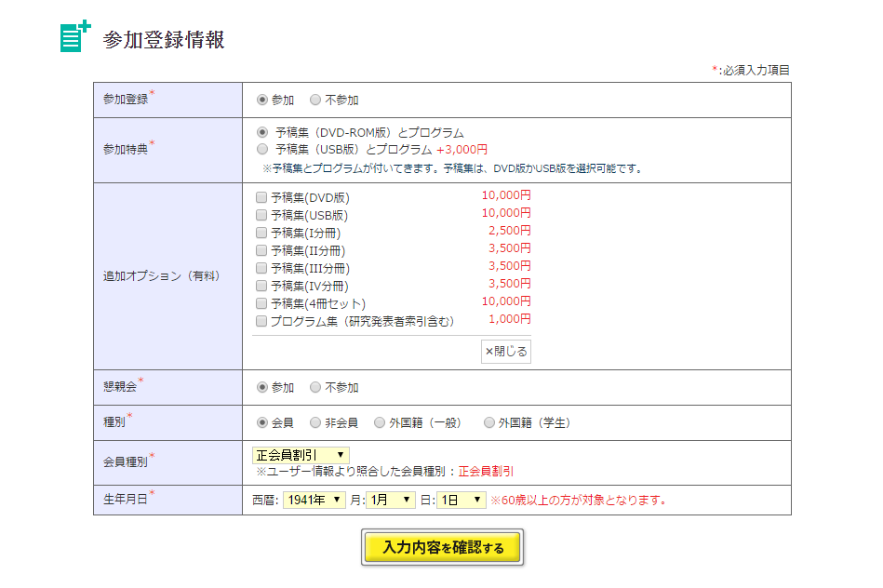Viewport: 883px width, 588px height.
Task: Choose 予稿集（USB版）とプログラム option
Action: click(x=262, y=149)
